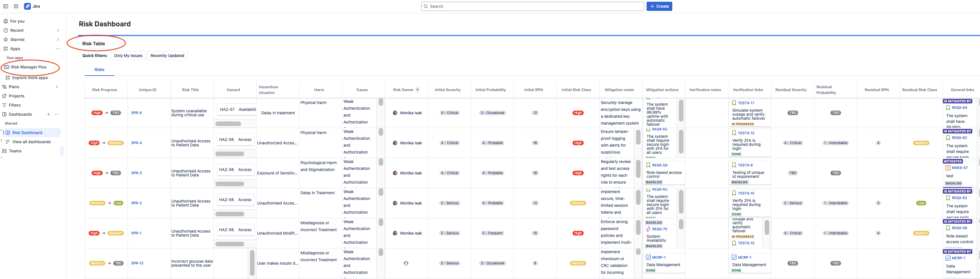Screen dimensions: 980x279
Task: Click hazard horizontal scrollbar in SPR-6 row
Action: (x=228, y=124)
